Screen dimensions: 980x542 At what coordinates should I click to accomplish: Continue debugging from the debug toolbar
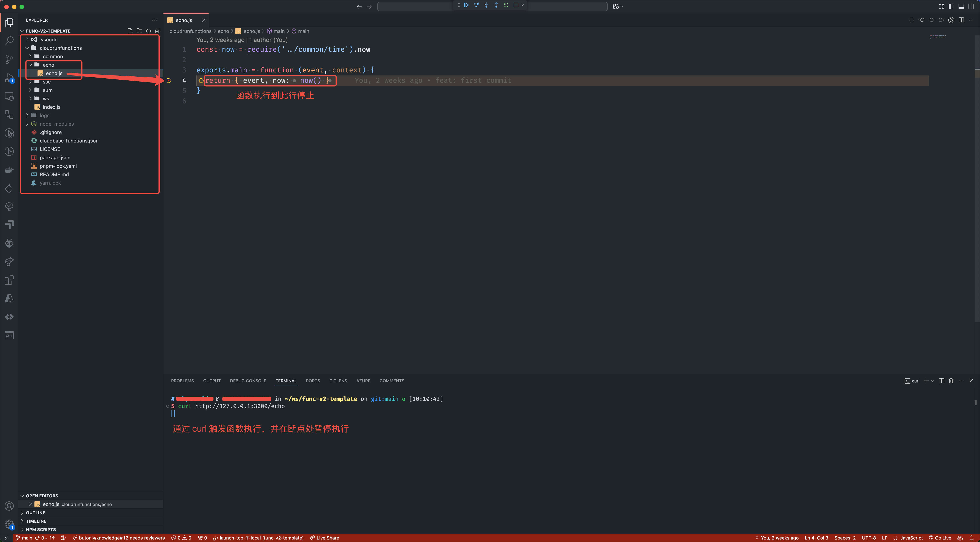(466, 5)
